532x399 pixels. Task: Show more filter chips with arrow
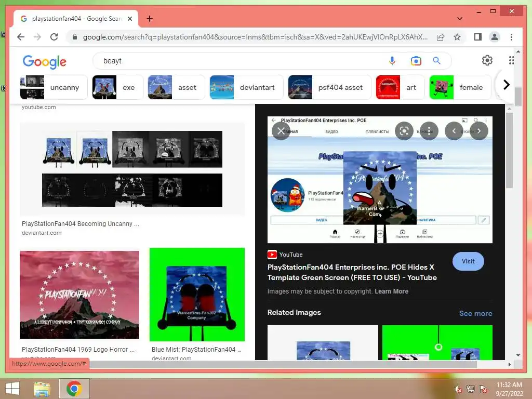(506, 85)
